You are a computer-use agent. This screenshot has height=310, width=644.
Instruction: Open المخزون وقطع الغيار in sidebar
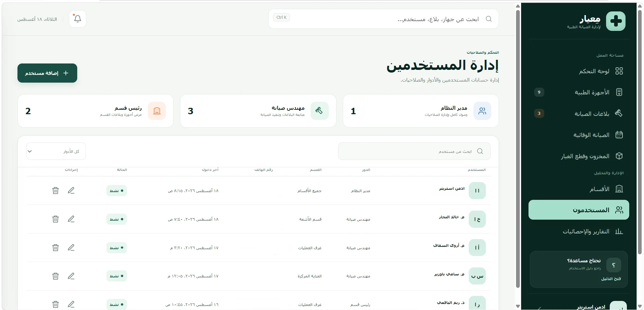click(x=579, y=156)
